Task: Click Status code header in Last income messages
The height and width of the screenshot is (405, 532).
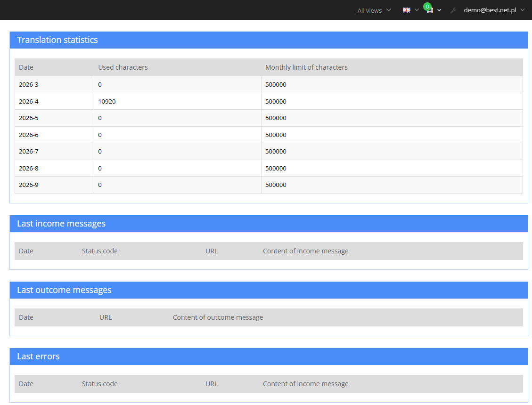Action: pos(100,251)
